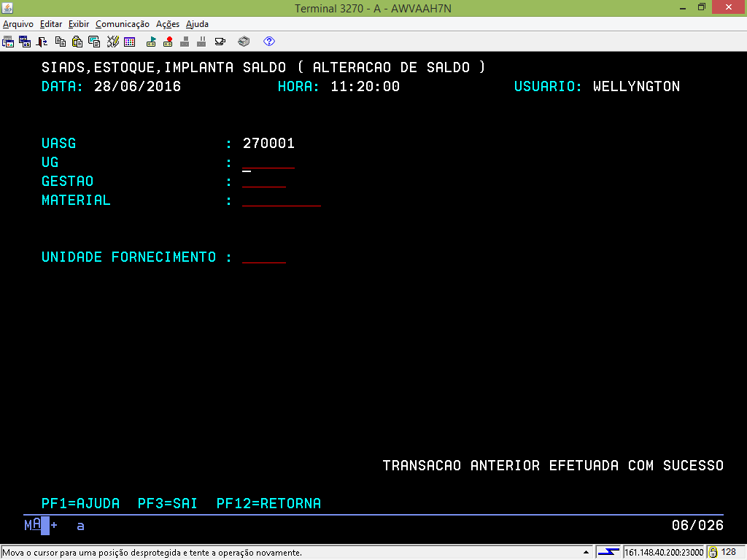Click the MATERIAL field label
The height and width of the screenshot is (560, 747).
tap(76, 201)
